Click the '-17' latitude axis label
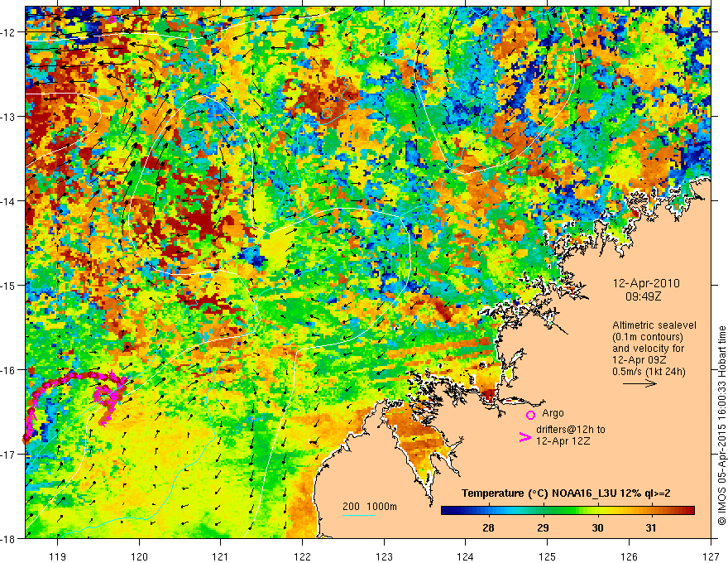Viewport: 728px width, 563px height. click(9, 454)
